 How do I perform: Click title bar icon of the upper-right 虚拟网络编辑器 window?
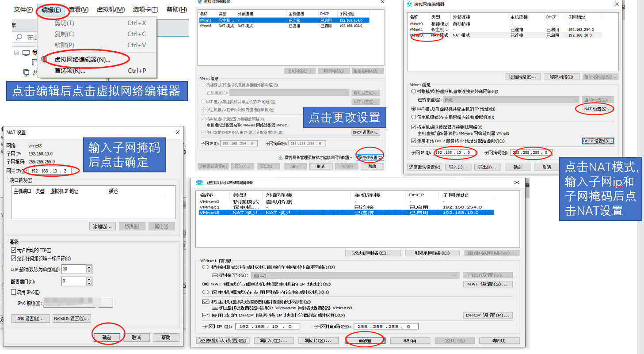coord(409,4)
